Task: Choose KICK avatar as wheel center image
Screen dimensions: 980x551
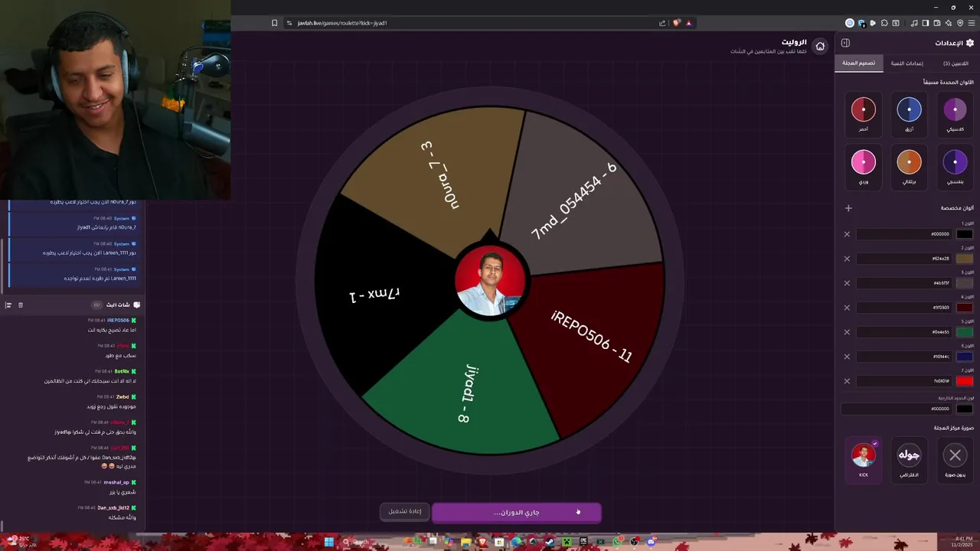Action: tap(864, 459)
